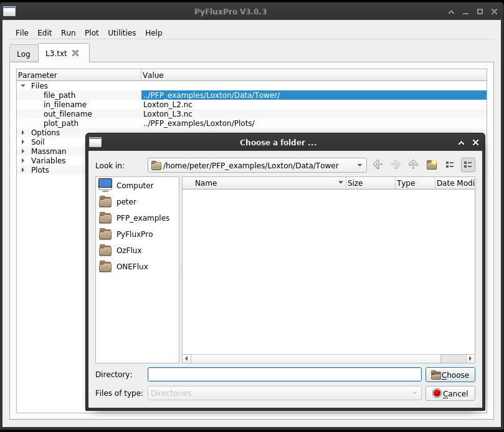Switch dialog to detail view
The height and width of the screenshot is (432, 504).
pyautogui.click(x=468, y=165)
